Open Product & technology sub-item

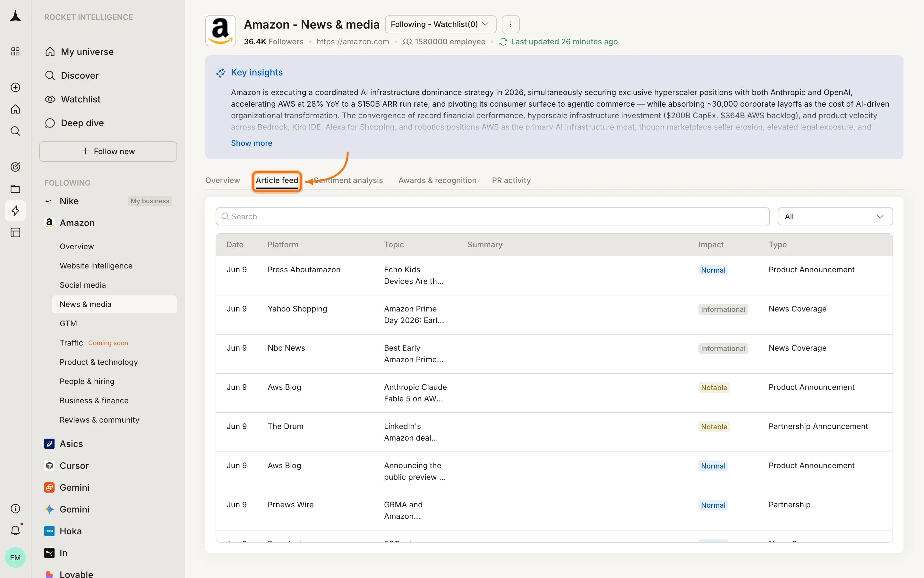tap(98, 362)
